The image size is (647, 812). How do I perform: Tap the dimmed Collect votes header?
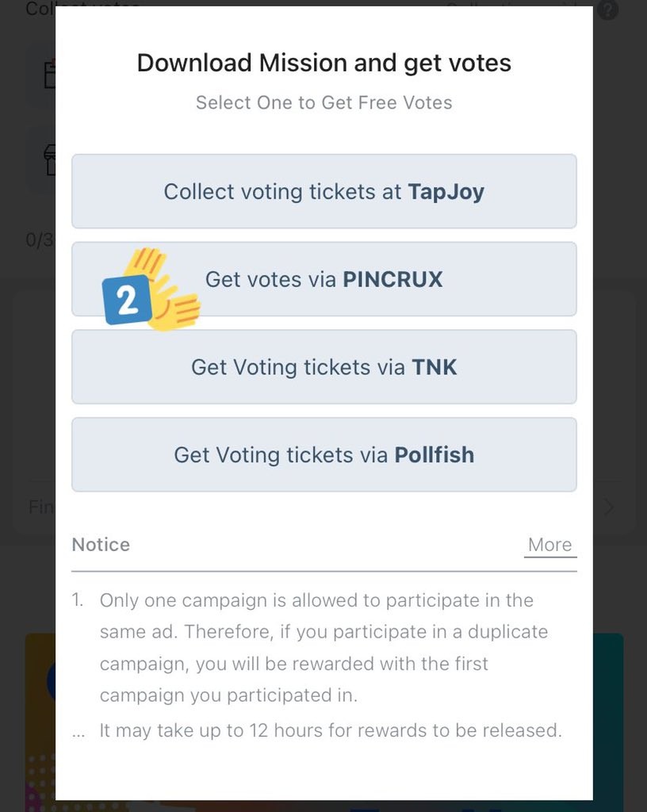[x=41, y=8]
